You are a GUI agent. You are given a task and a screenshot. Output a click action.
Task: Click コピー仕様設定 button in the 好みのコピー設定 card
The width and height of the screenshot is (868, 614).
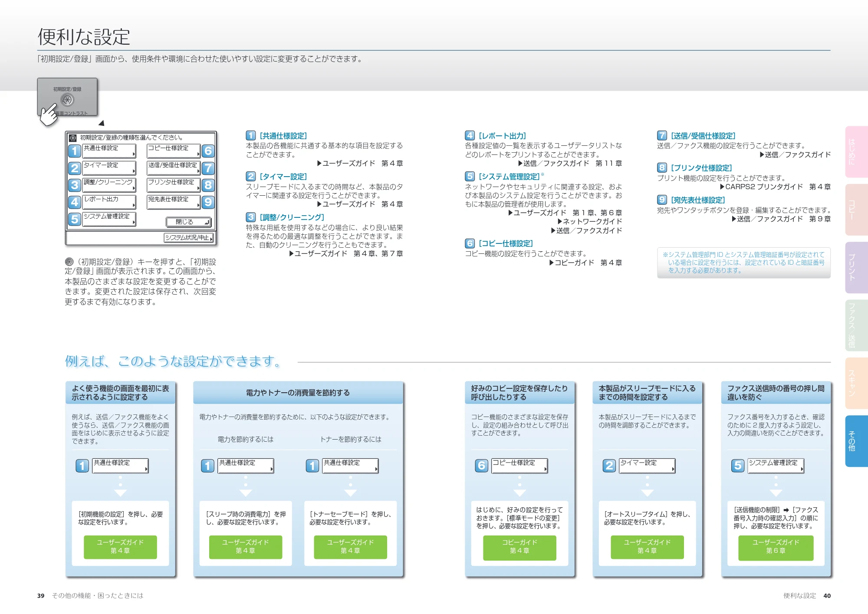coord(519,466)
